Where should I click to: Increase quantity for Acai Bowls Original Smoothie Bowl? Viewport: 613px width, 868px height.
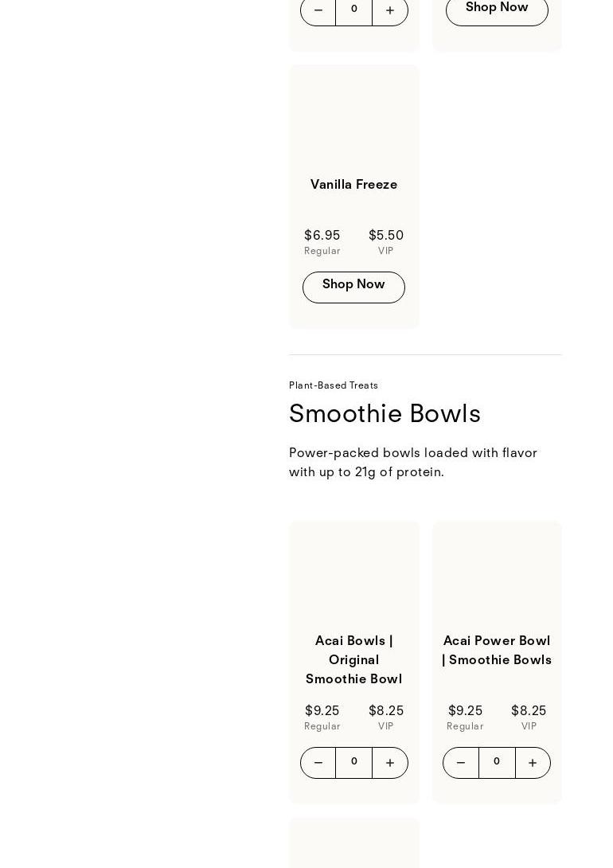pyautogui.click(x=390, y=763)
